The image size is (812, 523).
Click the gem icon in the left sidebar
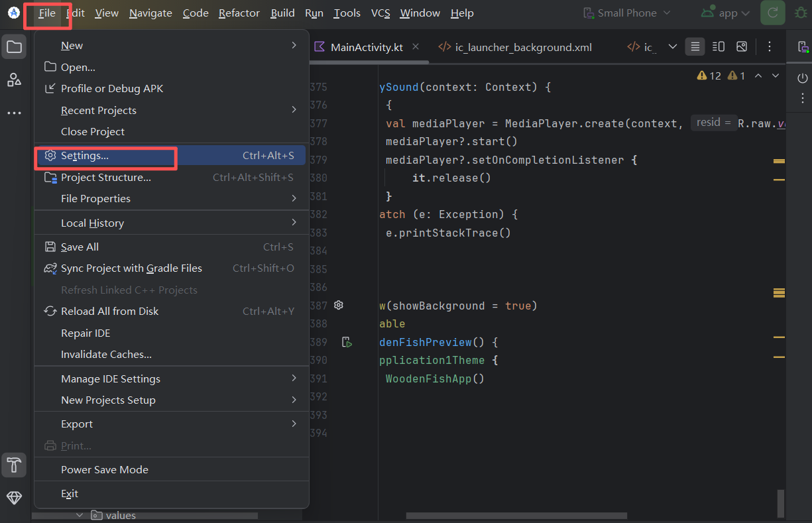(14, 497)
